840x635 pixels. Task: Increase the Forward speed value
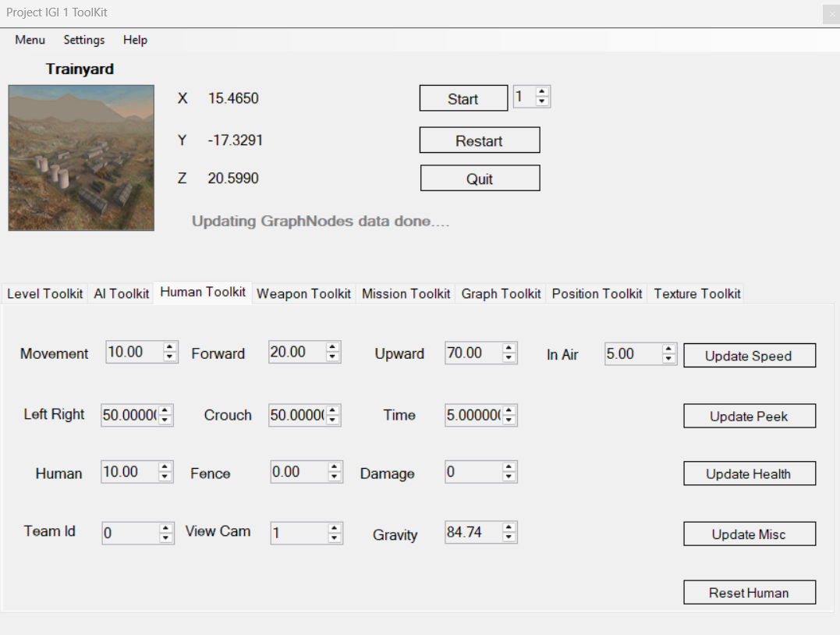point(333,347)
